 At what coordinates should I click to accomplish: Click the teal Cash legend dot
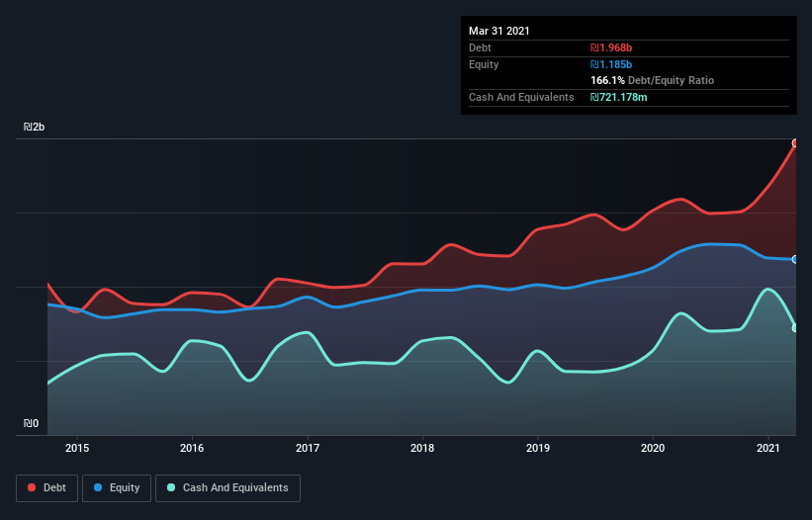click(171, 487)
